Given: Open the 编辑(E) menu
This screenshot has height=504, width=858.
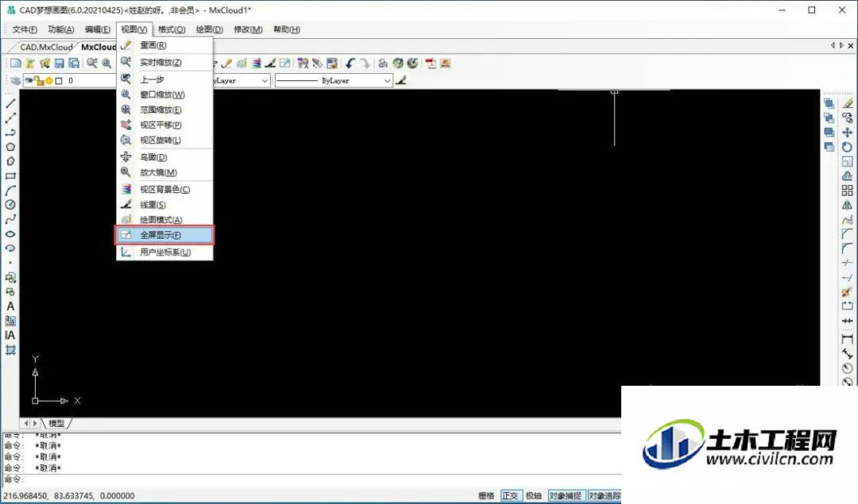Looking at the screenshot, I should [x=98, y=29].
